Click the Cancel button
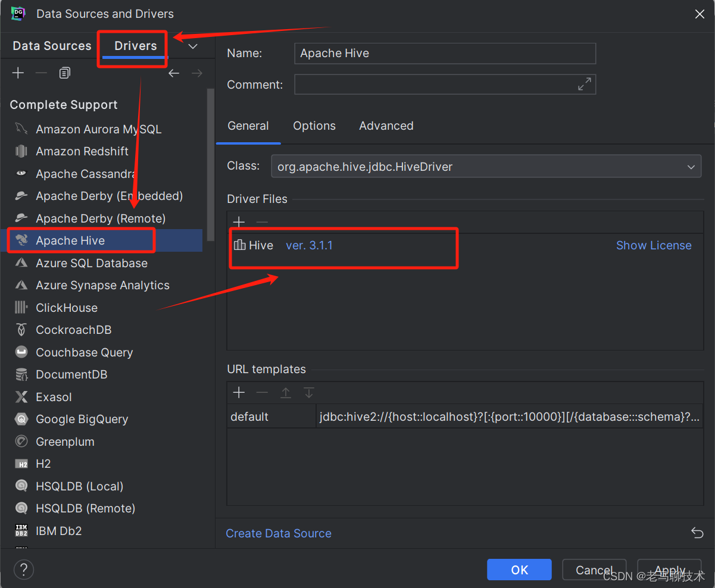The image size is (715, 588). [x=594, y=570]
